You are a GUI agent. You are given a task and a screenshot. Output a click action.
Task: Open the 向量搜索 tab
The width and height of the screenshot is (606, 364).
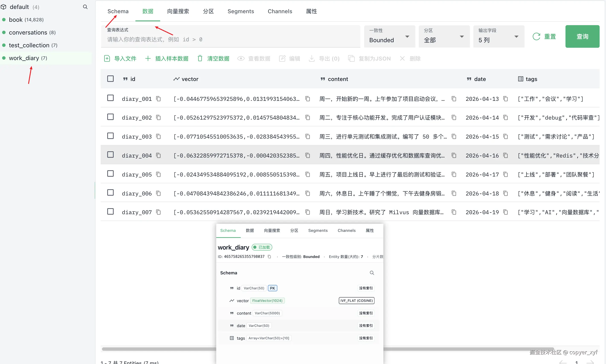(x=178, y=11)
